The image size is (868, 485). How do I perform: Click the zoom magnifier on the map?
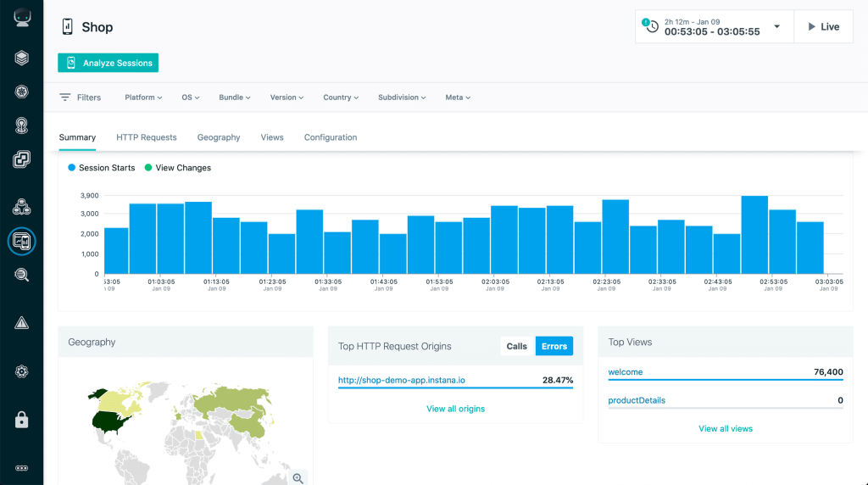(298, 478)
